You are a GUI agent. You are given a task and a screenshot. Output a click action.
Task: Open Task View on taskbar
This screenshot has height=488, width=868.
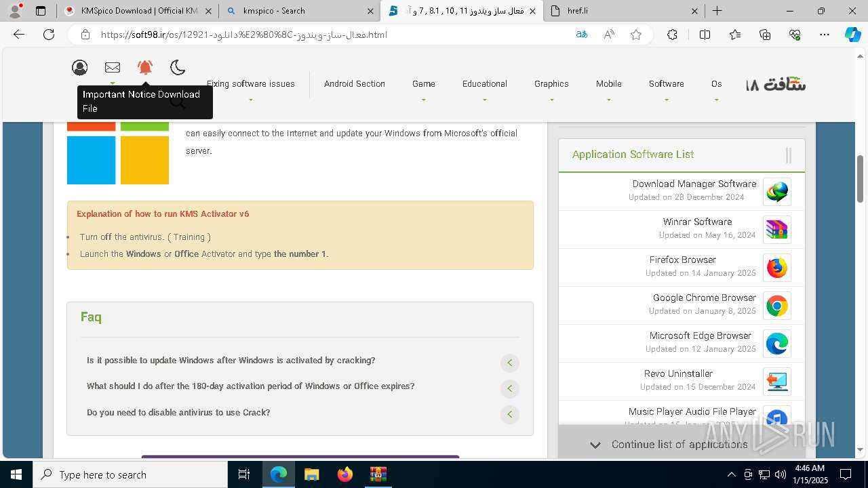(x=244, y=474)
